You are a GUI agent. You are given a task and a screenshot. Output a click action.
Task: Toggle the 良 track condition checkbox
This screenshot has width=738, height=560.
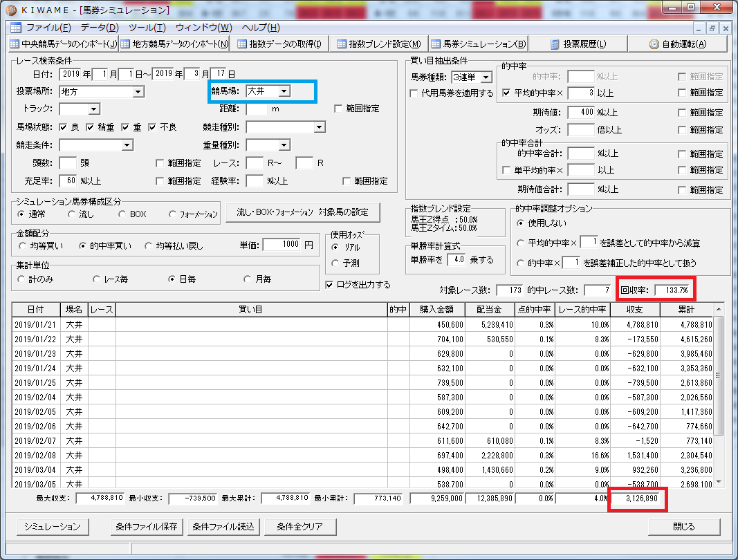(x=63, y=127)
